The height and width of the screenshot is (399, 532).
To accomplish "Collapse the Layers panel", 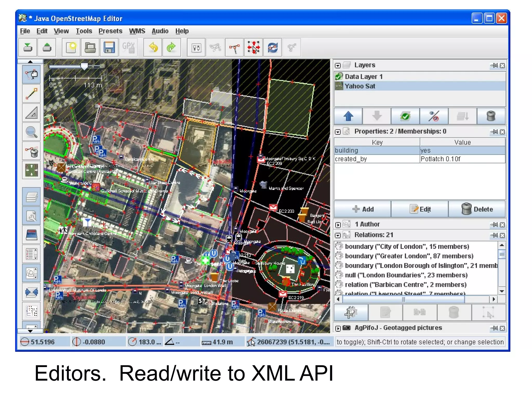I will coord(338,66).
